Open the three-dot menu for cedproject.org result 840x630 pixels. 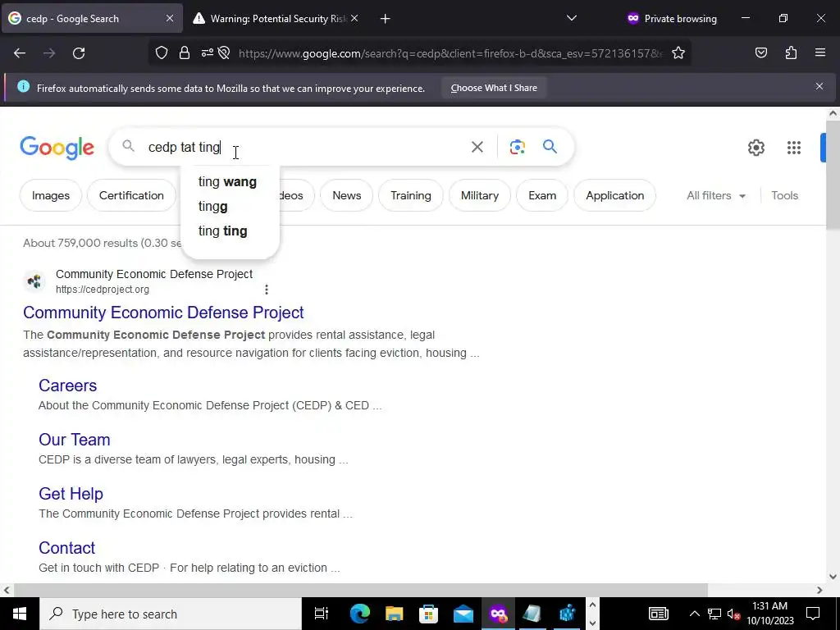(267, 290)
